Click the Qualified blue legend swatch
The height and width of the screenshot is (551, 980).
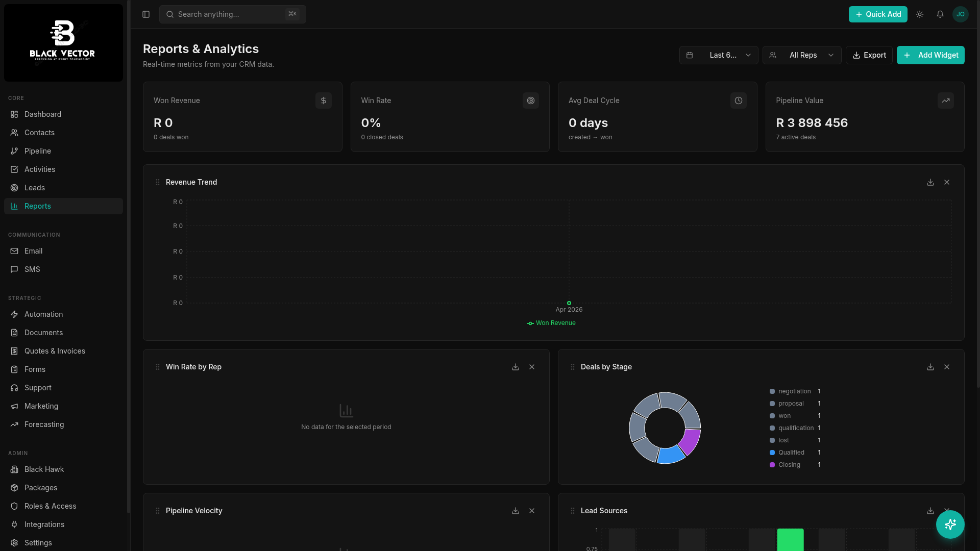click(x=772, y=453)
